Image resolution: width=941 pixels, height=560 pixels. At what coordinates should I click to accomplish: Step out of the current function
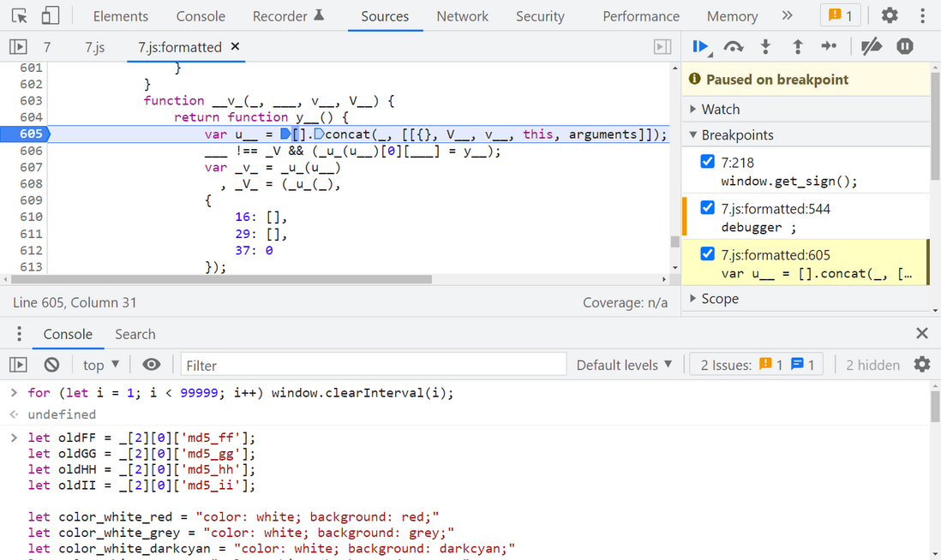point(798,47)
